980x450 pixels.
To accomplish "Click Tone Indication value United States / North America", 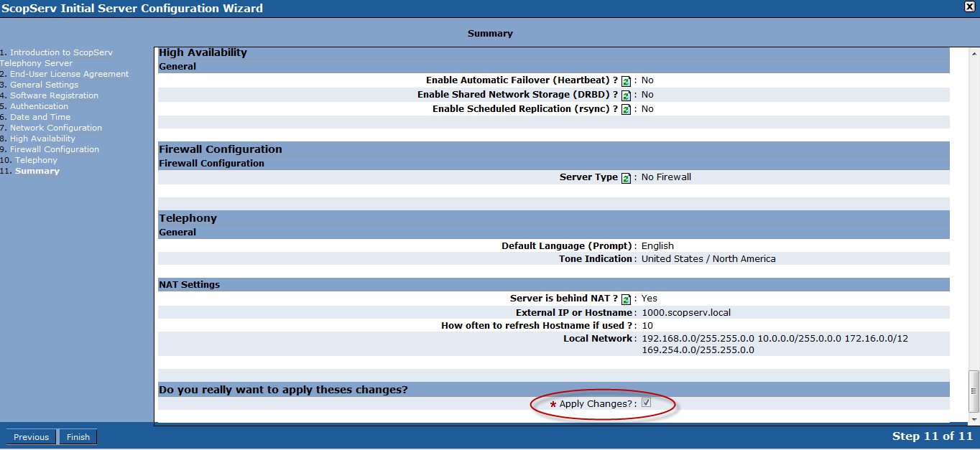I will pos(708,258).
